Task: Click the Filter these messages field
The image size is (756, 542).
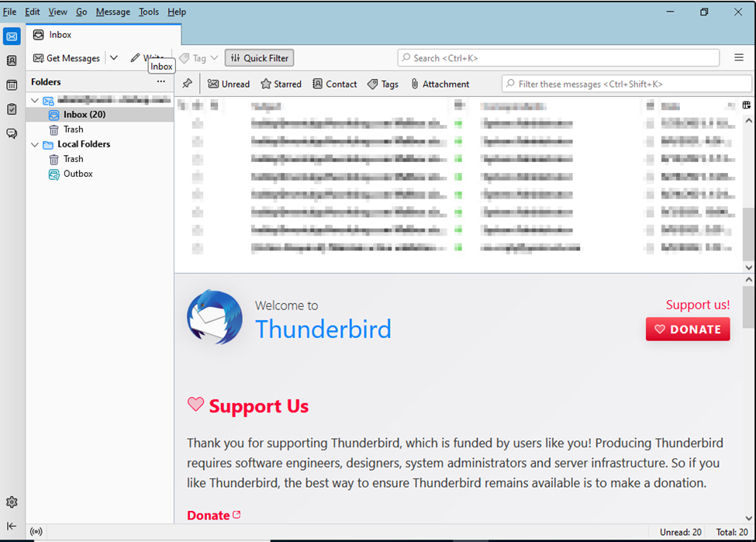Action: pos(627,84)
